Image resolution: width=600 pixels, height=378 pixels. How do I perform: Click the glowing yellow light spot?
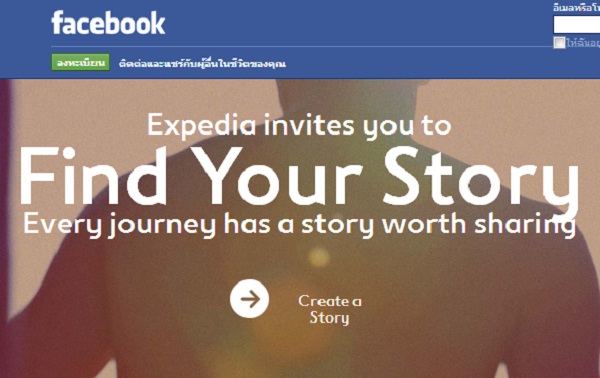[x=319, y=257]
